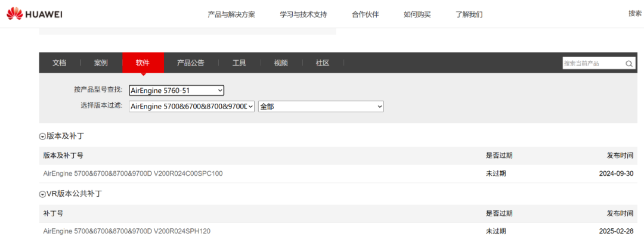Select the 软件 tab

[x=143, y=63]
